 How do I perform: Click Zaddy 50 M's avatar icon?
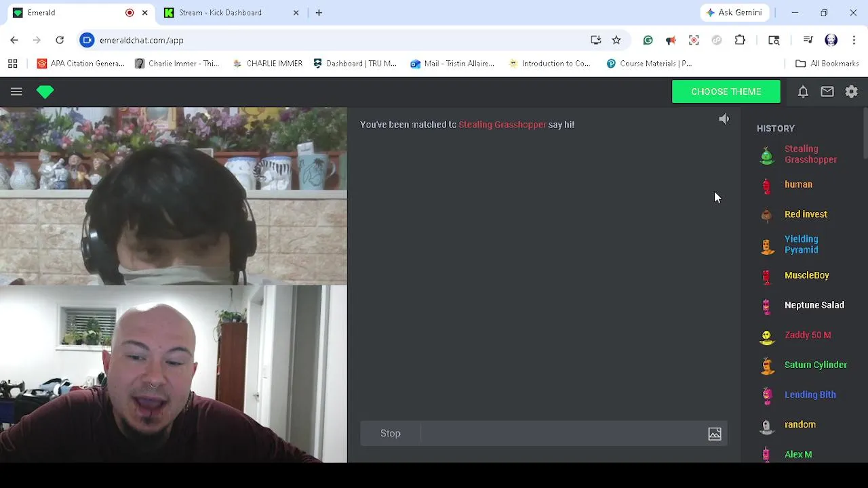click(767, 336)
